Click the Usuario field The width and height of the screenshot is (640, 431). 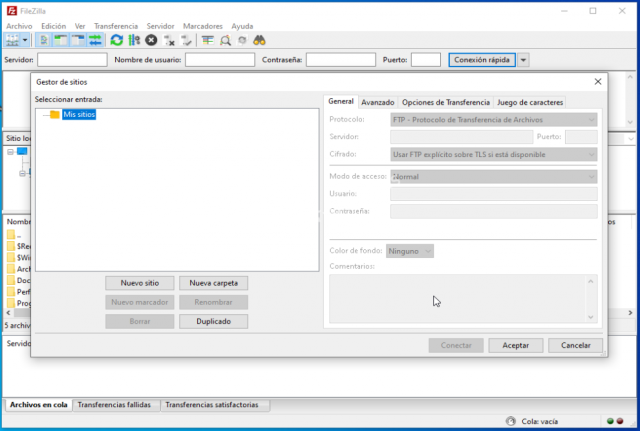tap(494, 194)
